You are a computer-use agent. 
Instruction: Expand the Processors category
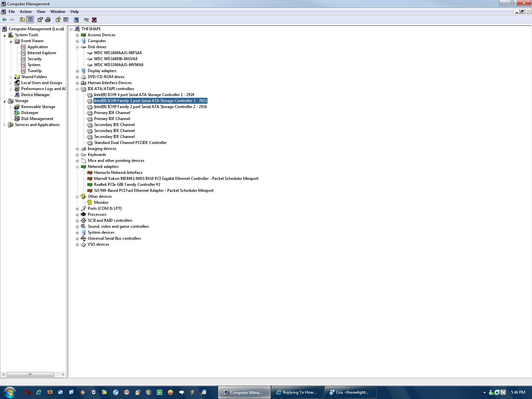77,215
